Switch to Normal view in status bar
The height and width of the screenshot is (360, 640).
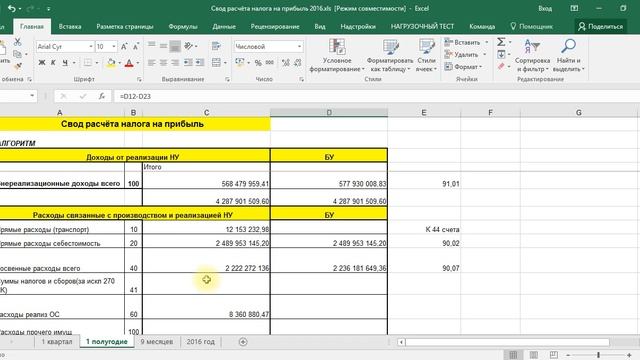pyautogui.click(x=513, y=355)
